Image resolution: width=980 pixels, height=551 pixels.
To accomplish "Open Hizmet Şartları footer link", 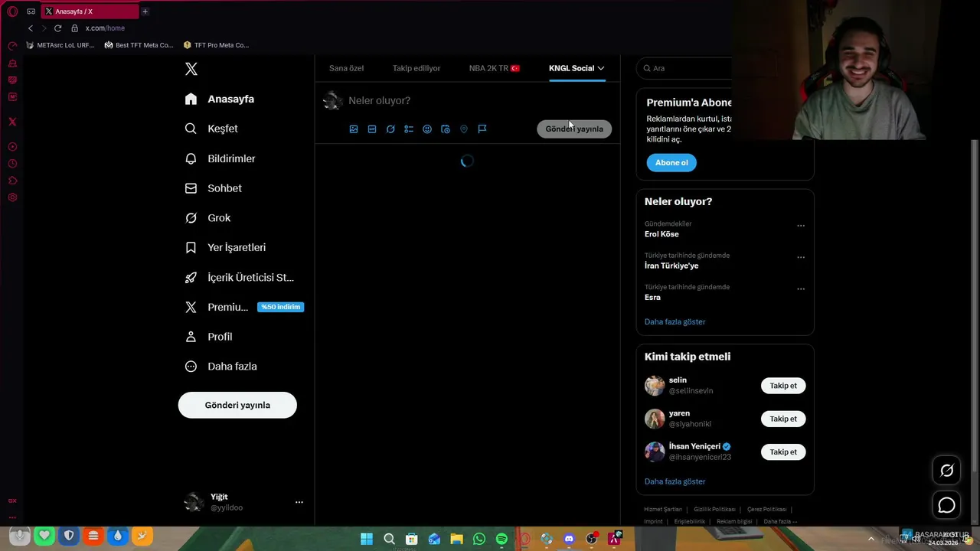I will coord(663,509).
